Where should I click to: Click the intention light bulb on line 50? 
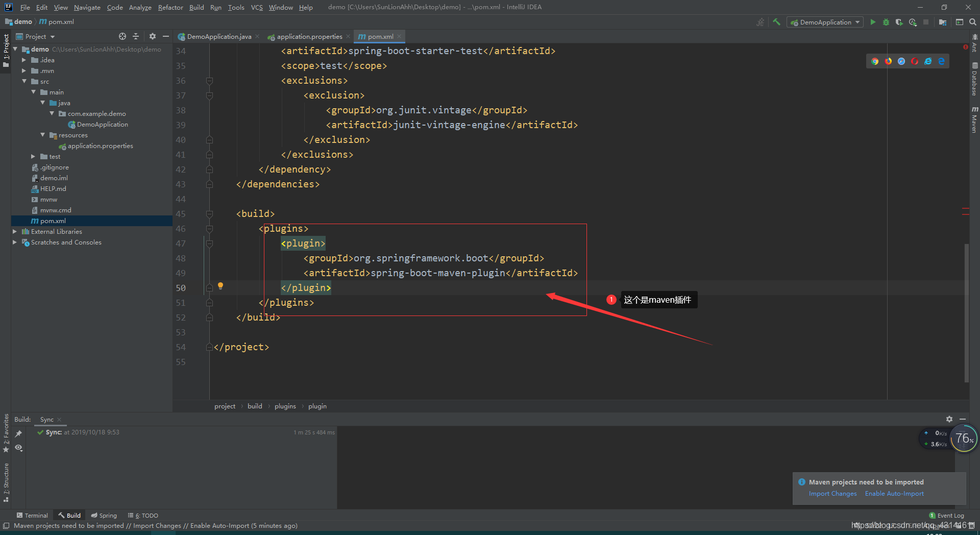click(220, 286)
